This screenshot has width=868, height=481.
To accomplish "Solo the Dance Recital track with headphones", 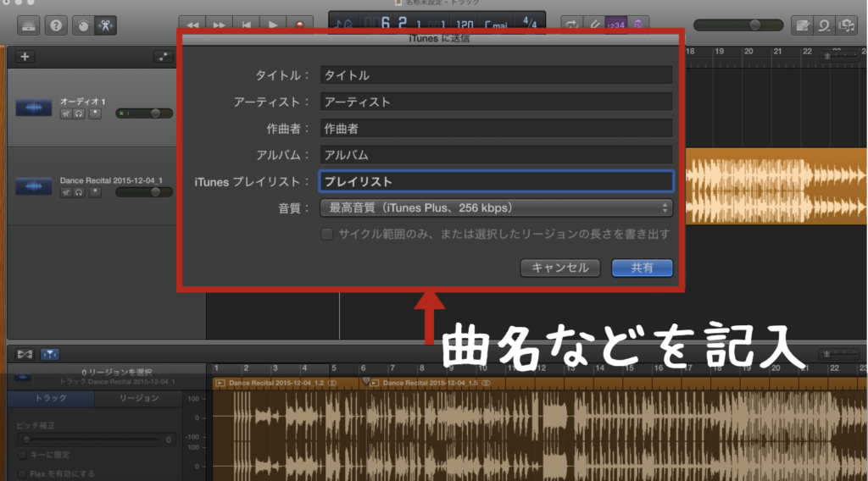I will pyautogui.click(x=79, y=193).
